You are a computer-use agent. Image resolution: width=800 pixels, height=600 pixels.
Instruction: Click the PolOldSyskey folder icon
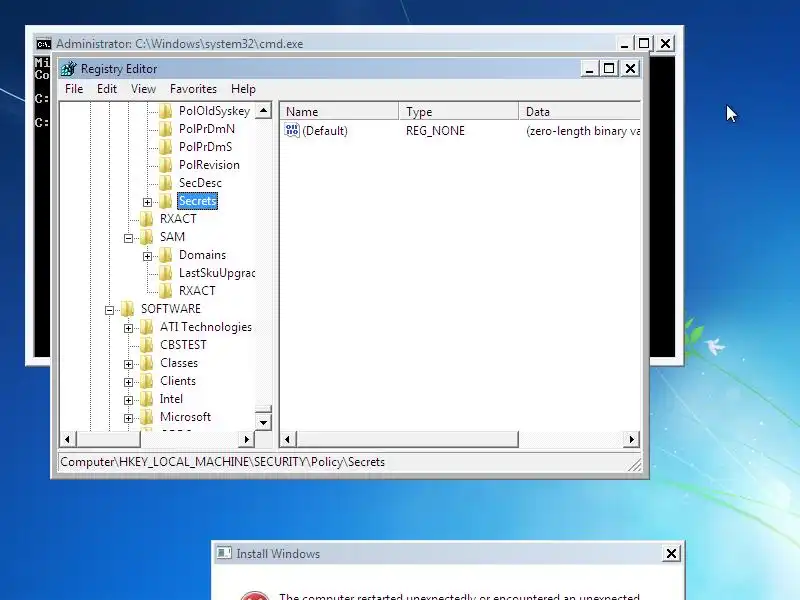[165, 111]
